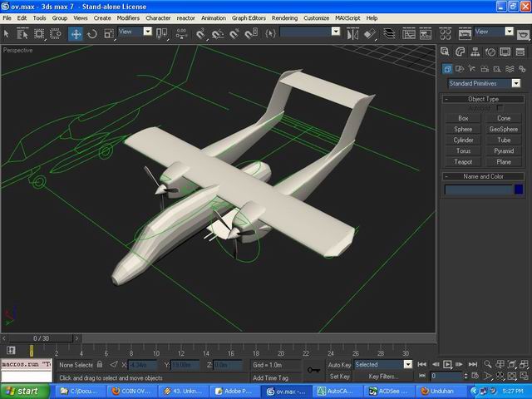532x399 pixels.
Task: Toggle Angle Snap
Action: coord(218,33)
